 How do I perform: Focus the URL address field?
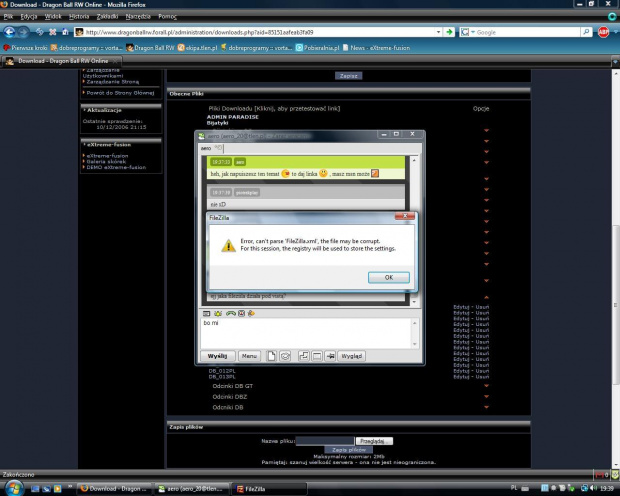[259, 32]
